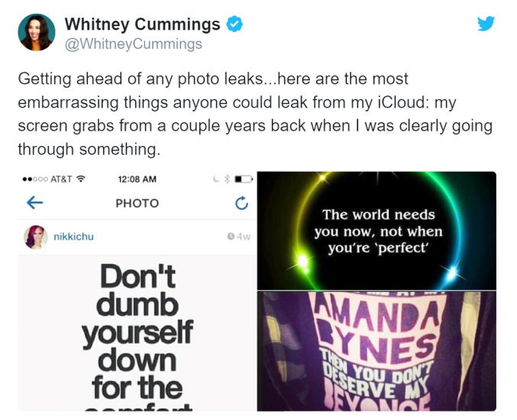Click the 12:08 AM time display
The width and height of the screenshot is (517, 420).
[137, 179]
